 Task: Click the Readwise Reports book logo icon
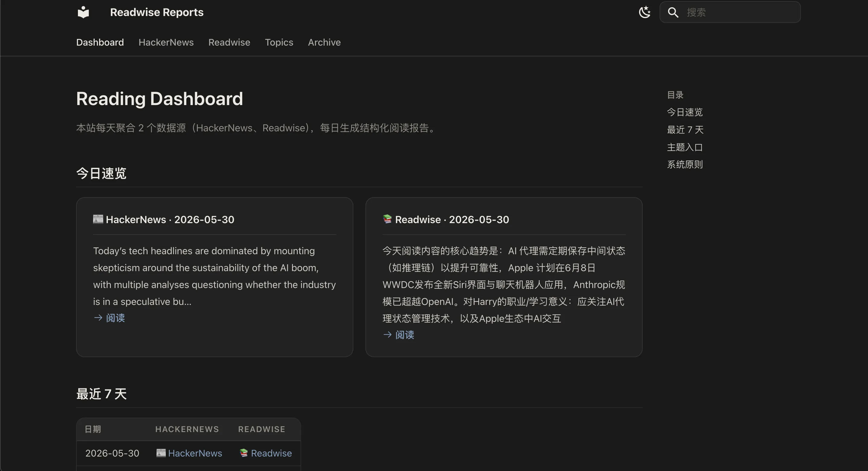pyautogui.click(x=83, y=12)
